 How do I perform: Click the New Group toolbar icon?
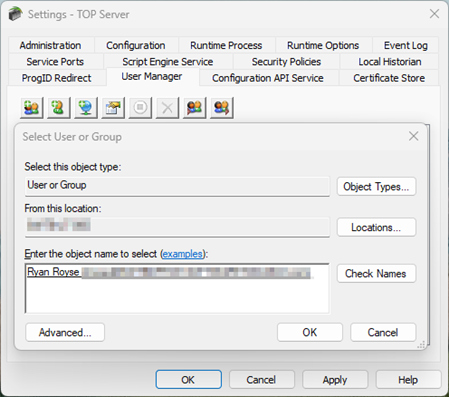tap(32, 108)
